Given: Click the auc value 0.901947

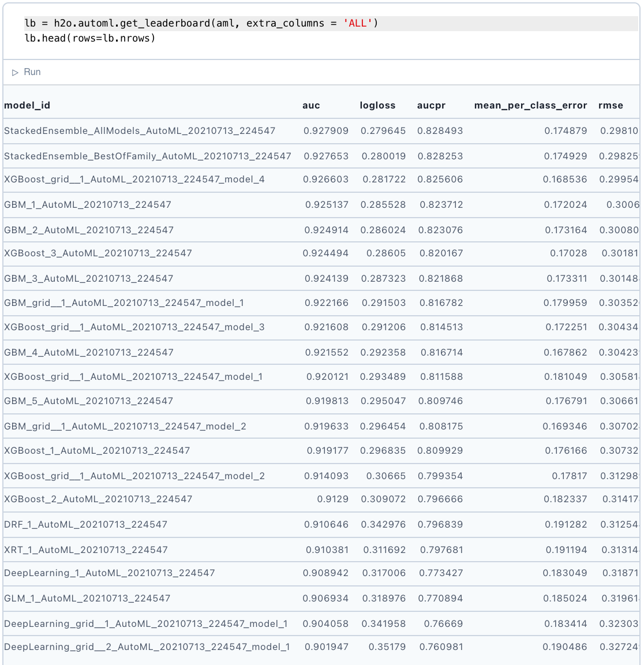Looking at the screenshot, I should [327, 647].
